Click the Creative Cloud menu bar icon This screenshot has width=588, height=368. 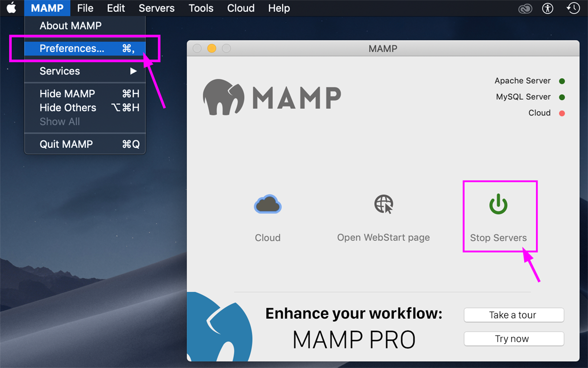[x=525, y=8]
